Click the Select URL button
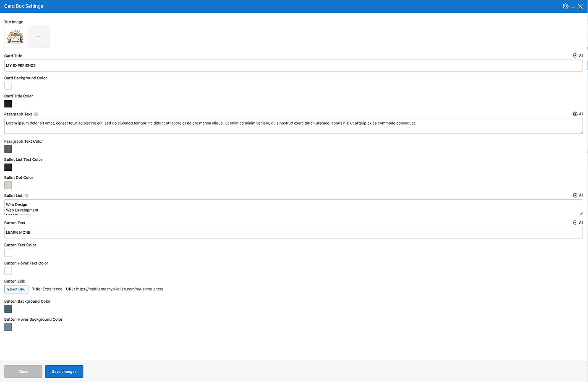Screen dimensions: 588x382 click(x=16, y=289)
